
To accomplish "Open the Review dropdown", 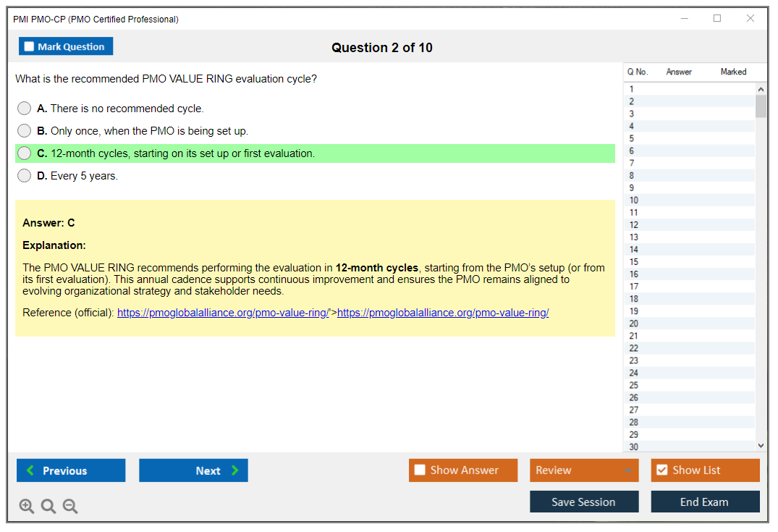I will click(x=583, y=470).
